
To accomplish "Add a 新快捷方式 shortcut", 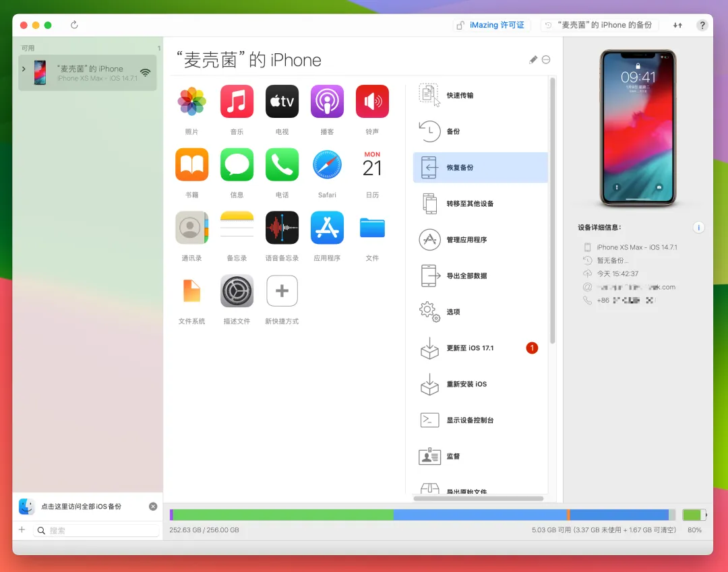I will pyautogui.click(x=282, y=291).
